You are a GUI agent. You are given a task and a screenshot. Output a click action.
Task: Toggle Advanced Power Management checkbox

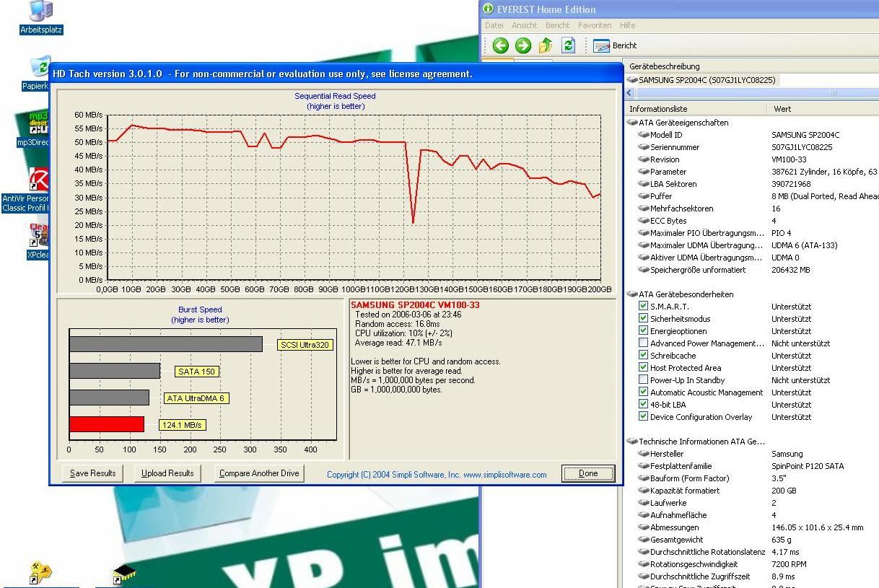pos(644,343)
